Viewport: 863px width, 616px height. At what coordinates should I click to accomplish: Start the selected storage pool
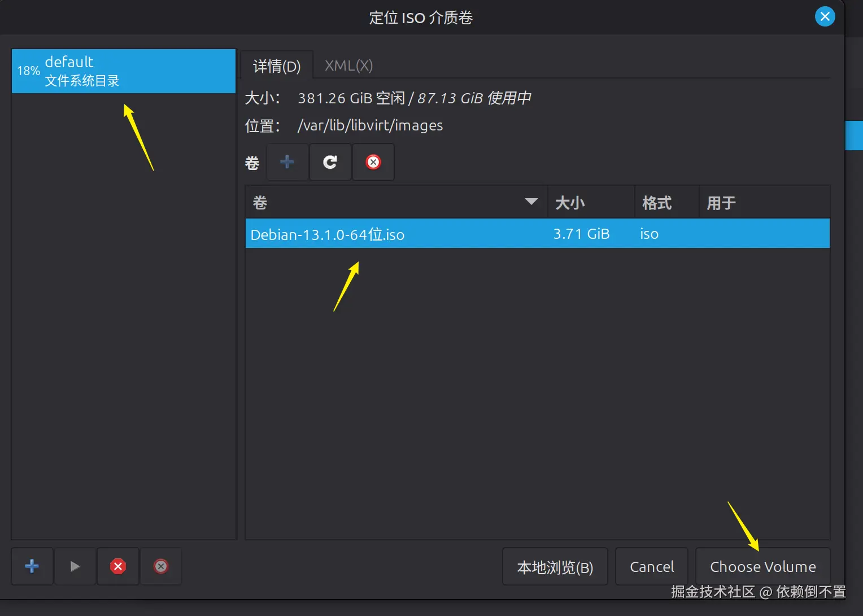75,566
